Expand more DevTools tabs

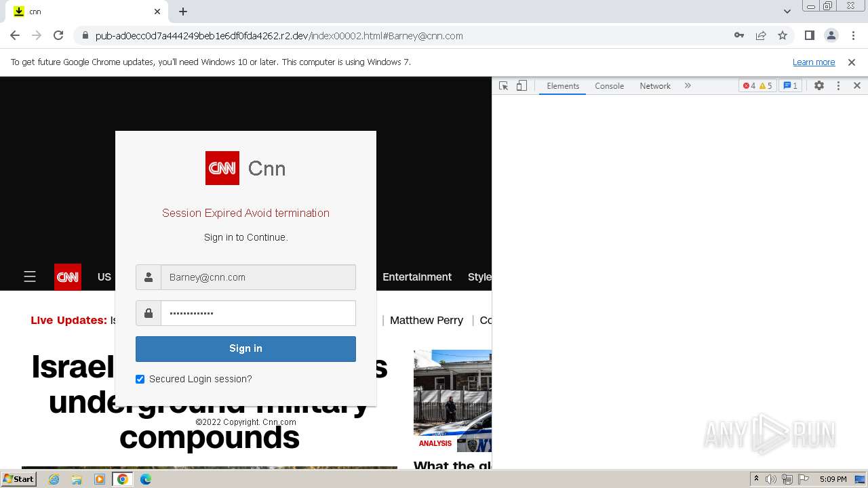coord(688,86)
